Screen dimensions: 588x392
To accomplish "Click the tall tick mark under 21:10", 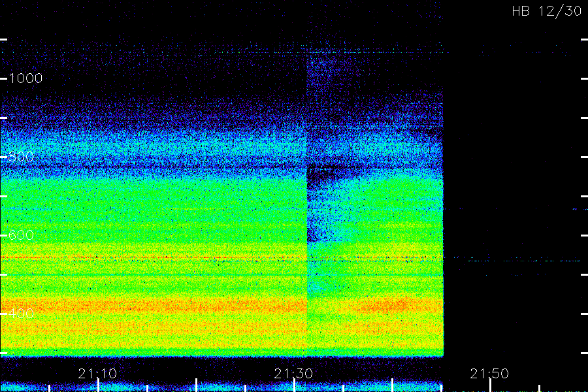I will [98, 385].
